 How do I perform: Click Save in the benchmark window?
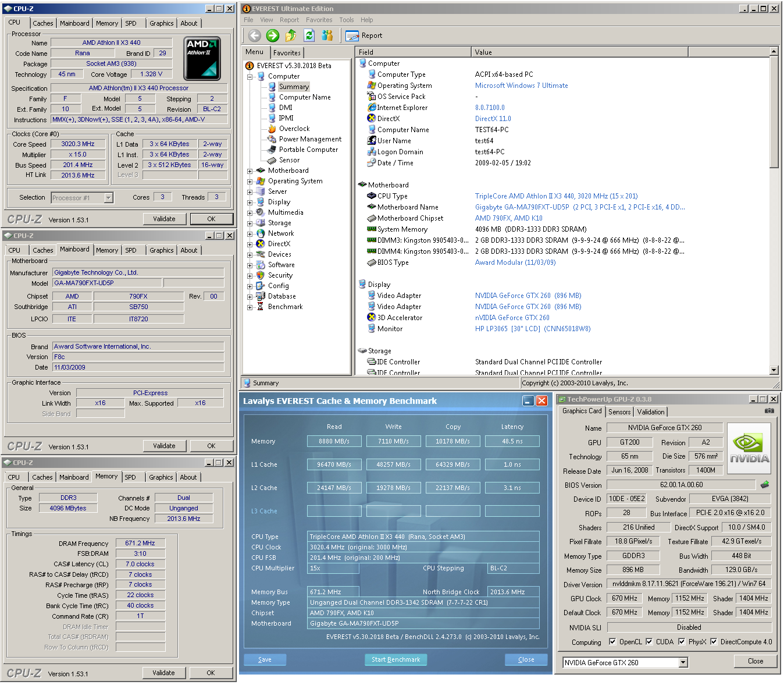point(265,659)
